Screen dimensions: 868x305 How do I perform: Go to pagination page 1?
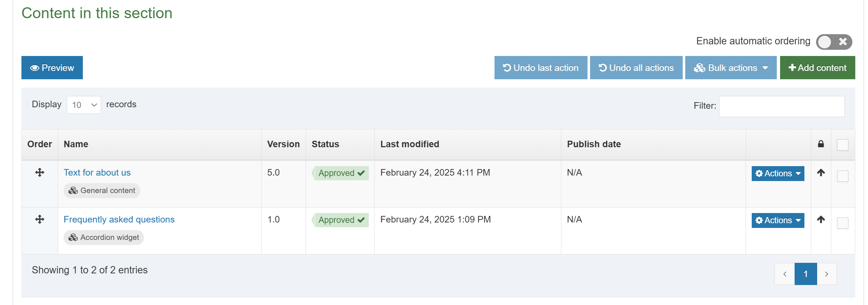806,274
